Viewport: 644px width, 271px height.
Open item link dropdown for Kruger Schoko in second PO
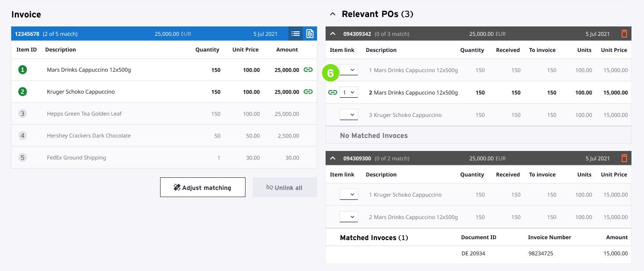pos(349,194)
